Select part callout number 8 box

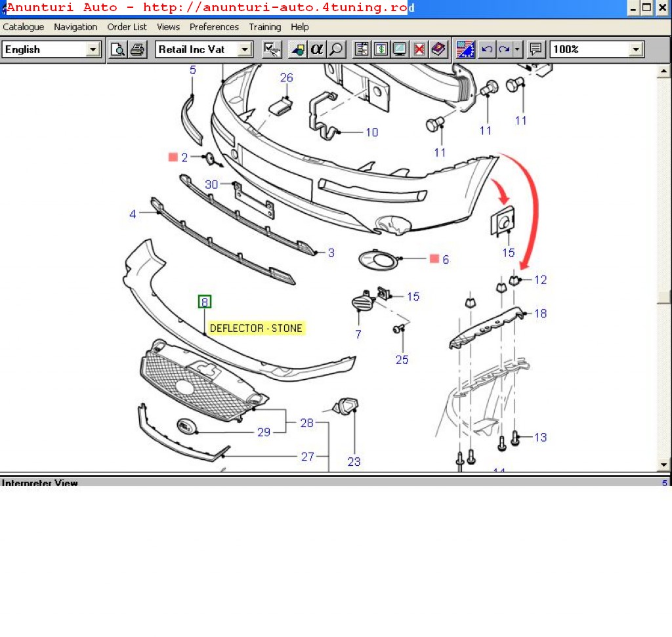click(x=205, y=302)
